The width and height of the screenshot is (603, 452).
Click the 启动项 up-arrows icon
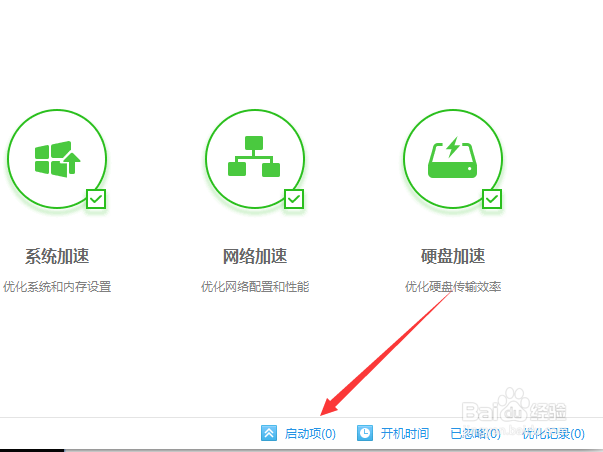(269, 433)
